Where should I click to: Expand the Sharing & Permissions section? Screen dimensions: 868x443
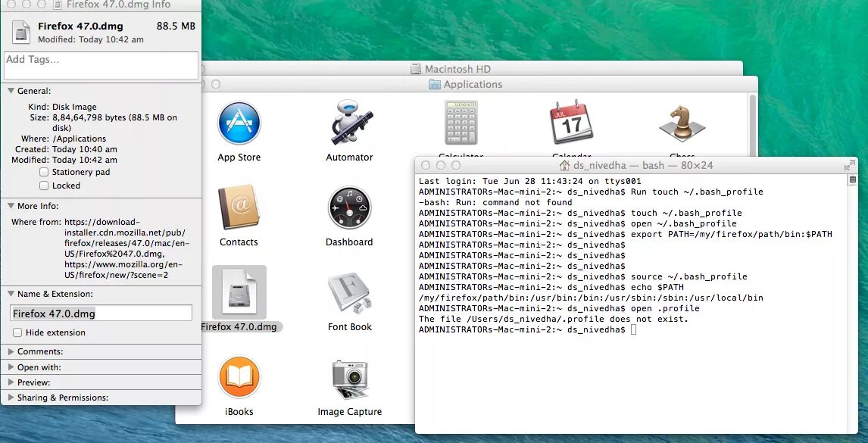tap(11, 398)
